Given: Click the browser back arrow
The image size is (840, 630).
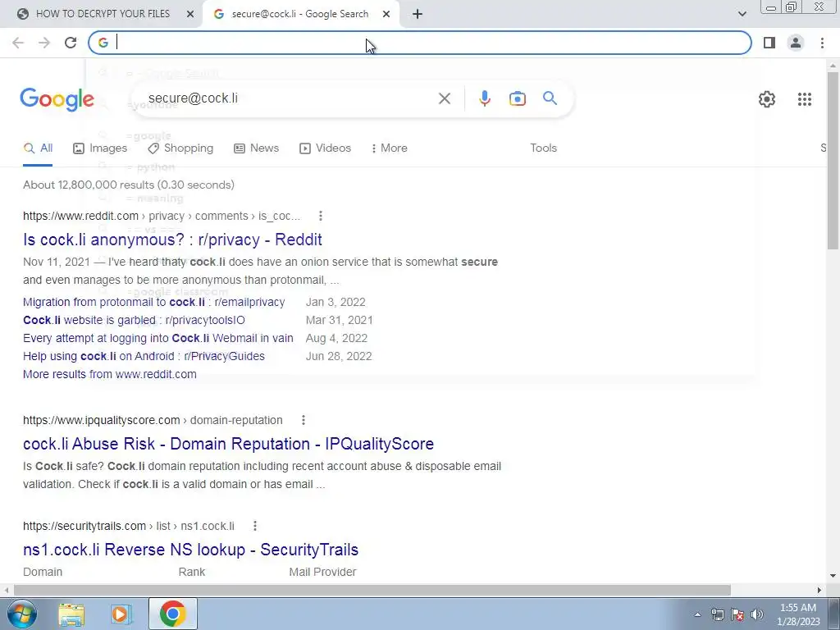Looking at the screenshot, I should point(18,43).
